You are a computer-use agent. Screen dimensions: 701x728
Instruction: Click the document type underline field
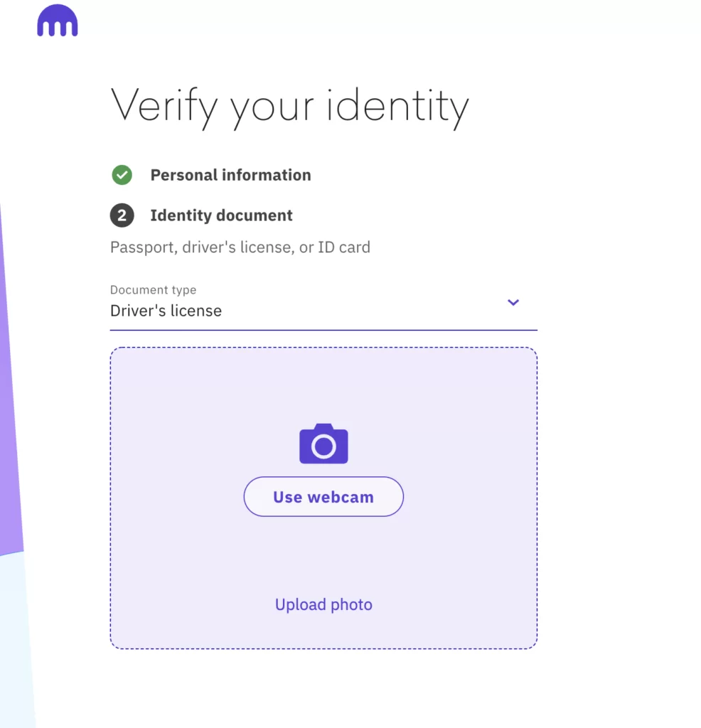(x=323, y=328)
